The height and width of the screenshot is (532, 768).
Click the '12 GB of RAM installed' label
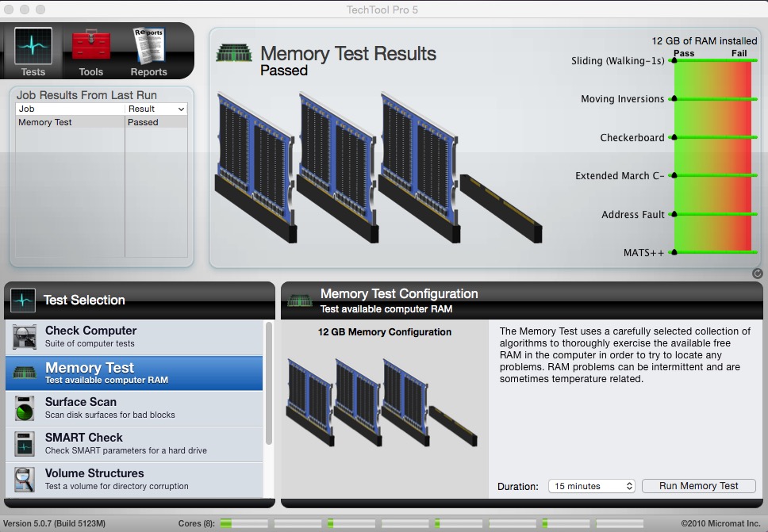pyautogui.click(x=705, y=41)
